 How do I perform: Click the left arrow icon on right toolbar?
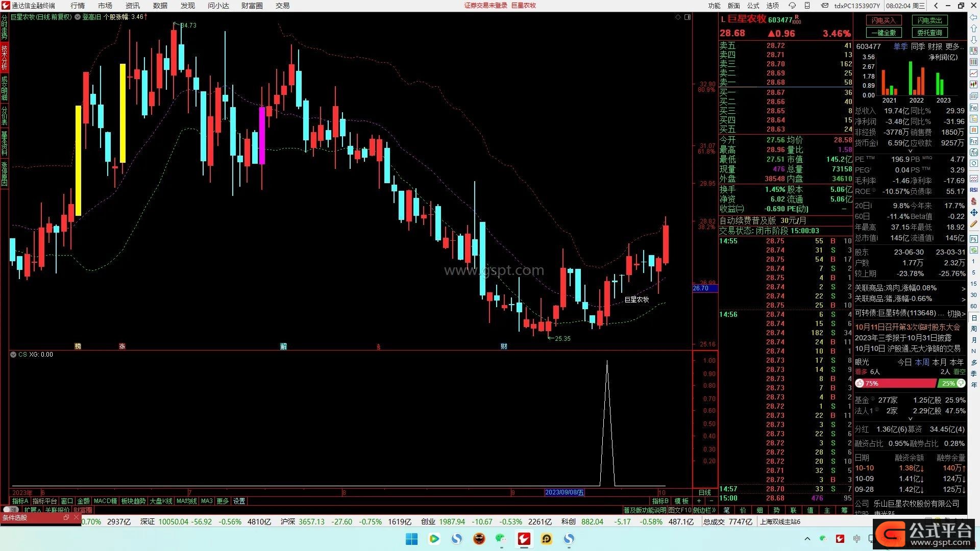pyautogui.click(x=974, y=18)
